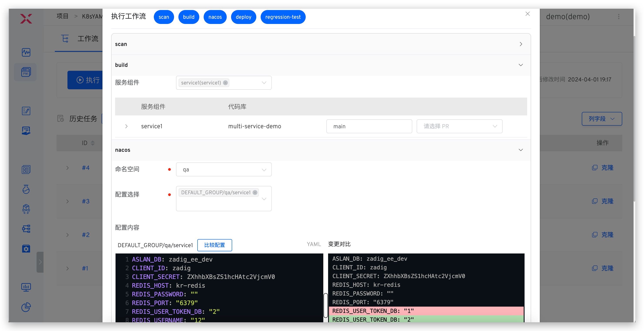This screenshot has width=644, height=331.
Task: Open the activity monitor sidebar icon
Action: click(26, 52)
